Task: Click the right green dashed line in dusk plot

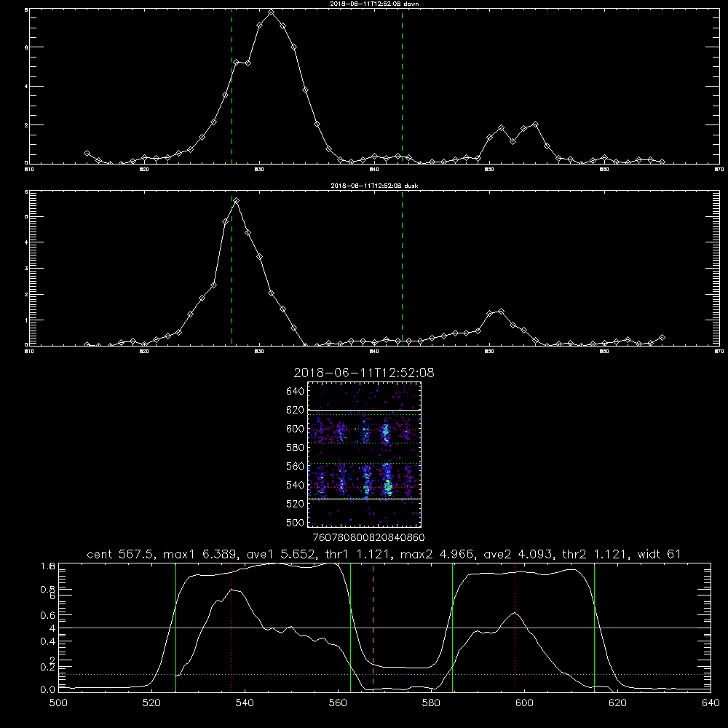Action: click(x=402, y=269)
